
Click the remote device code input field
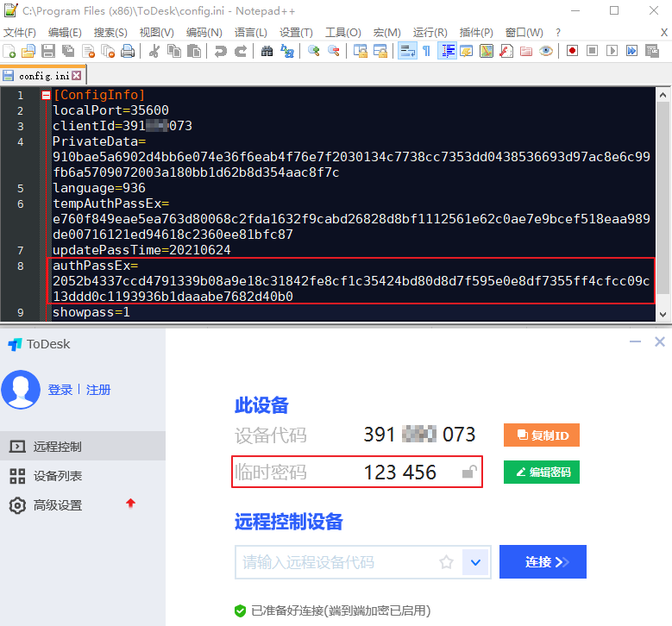[x=336, y=562]
